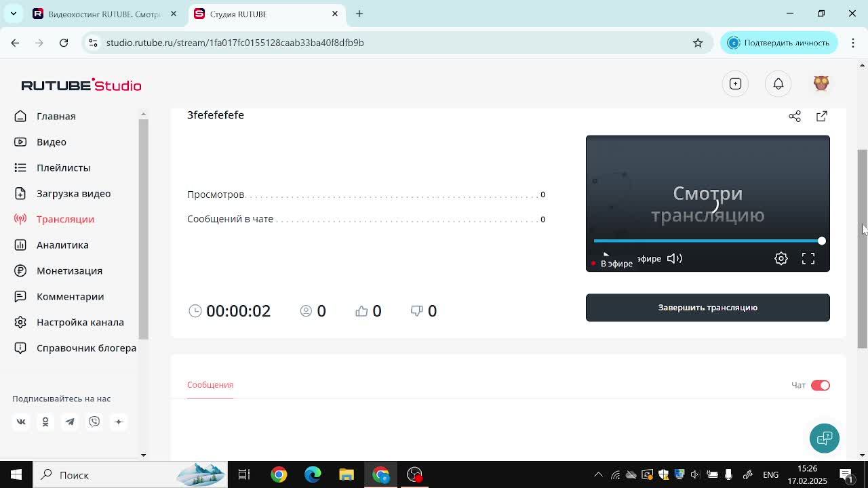
Task: Open the Windows Start menu
Action: coord(16,474)
